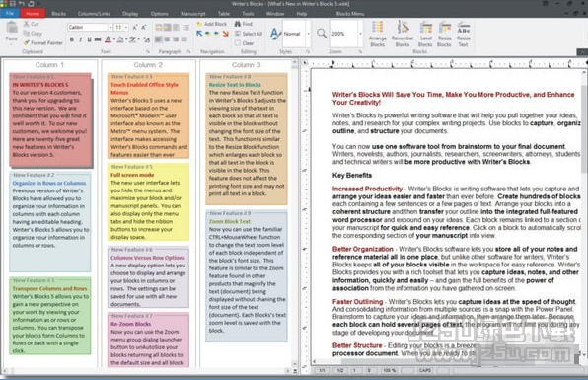Click Resize Text

463,34
